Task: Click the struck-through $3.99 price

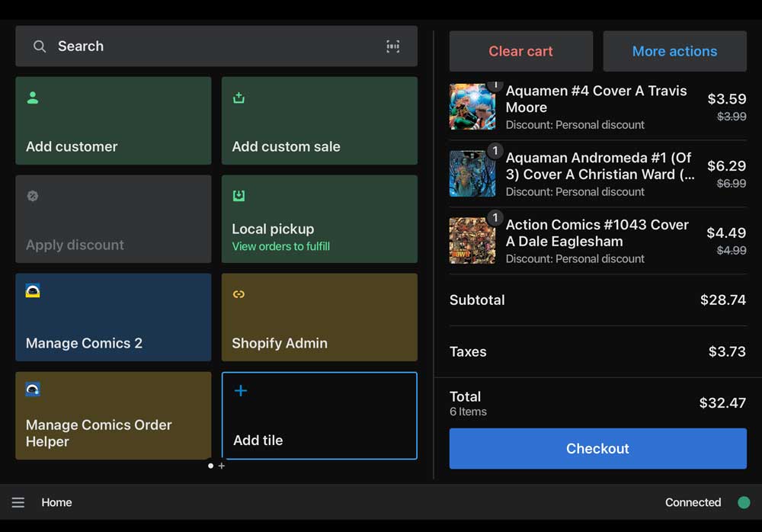Action: pos(732,116)
